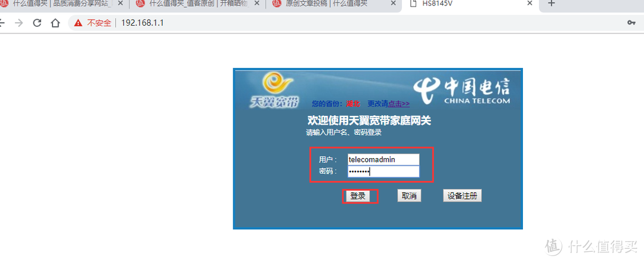
Task: Open the saved password key icon
Action: point(631,23)
